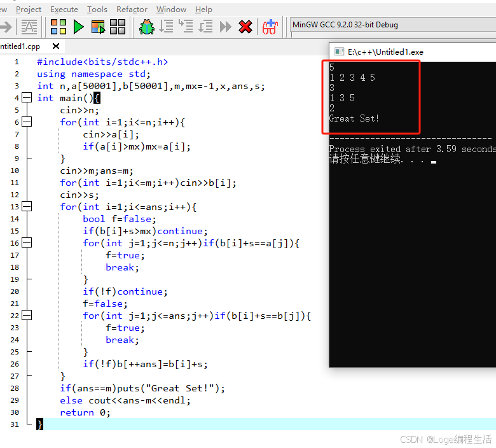The width and height of the screenshot is (496, 448).
Task: Click the 'if(b[i]+s>mx)continue;' line
Action: 145,231
